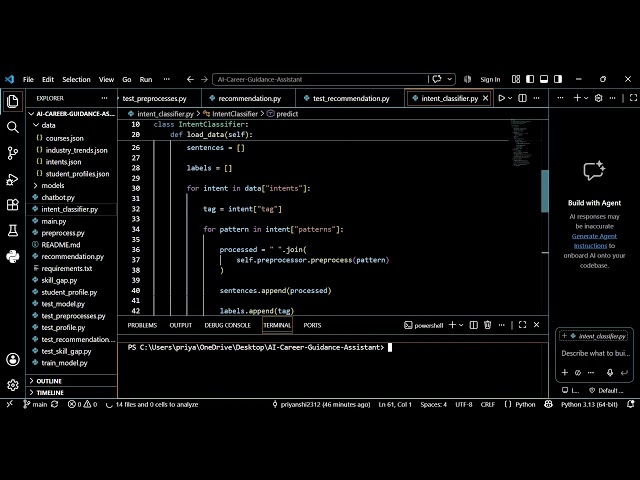The image size is (640, 480).
Task: Close the terminal panel
Action: pyautogui.click(x=537, y=325)
